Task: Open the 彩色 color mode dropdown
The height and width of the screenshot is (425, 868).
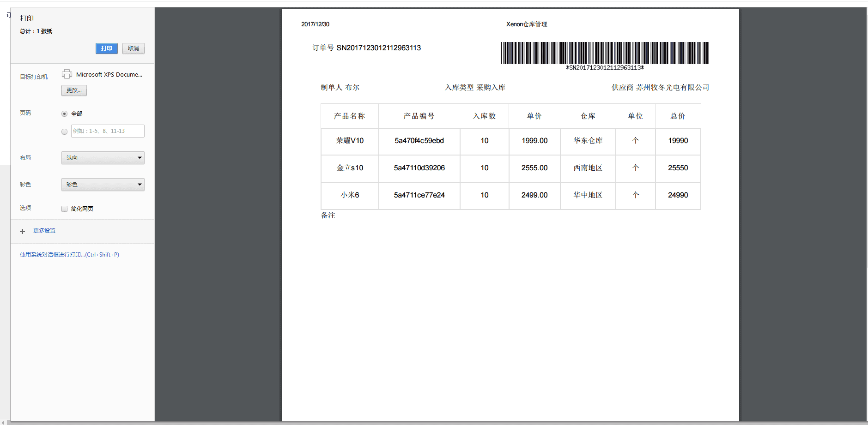Action: pyautogui.click(x=103, y=184)
